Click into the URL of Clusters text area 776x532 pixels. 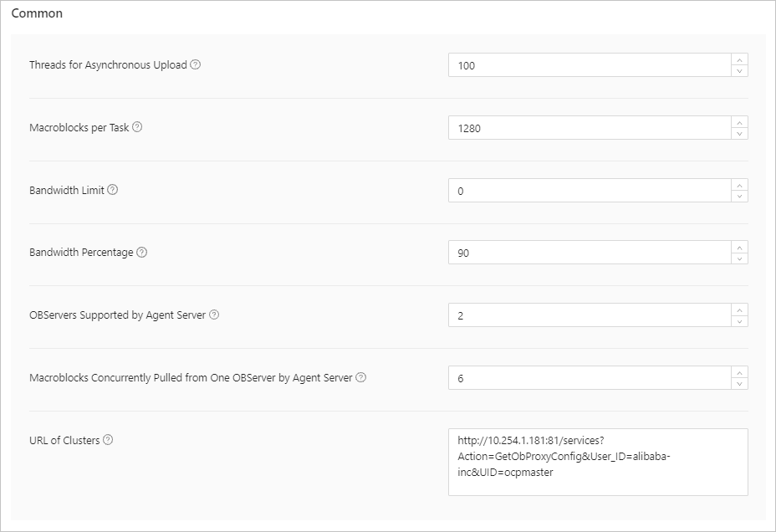[x=598, y=462]
